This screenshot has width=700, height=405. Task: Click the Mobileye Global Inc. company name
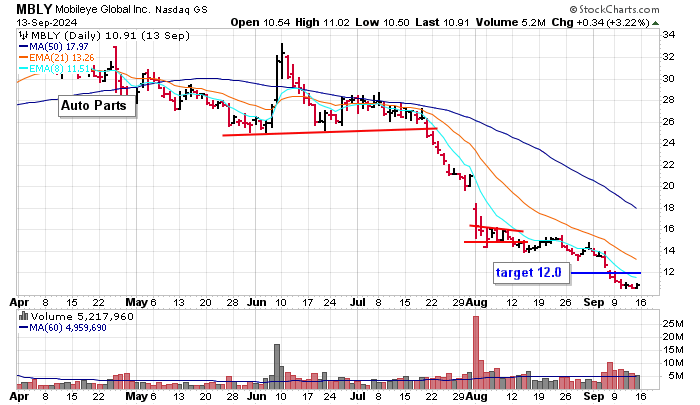click(x=103, y=9)
